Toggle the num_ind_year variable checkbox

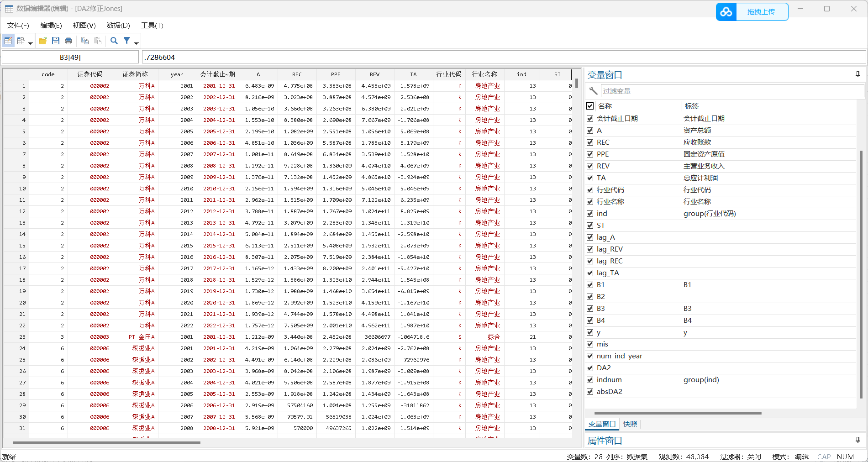[590, 356]
